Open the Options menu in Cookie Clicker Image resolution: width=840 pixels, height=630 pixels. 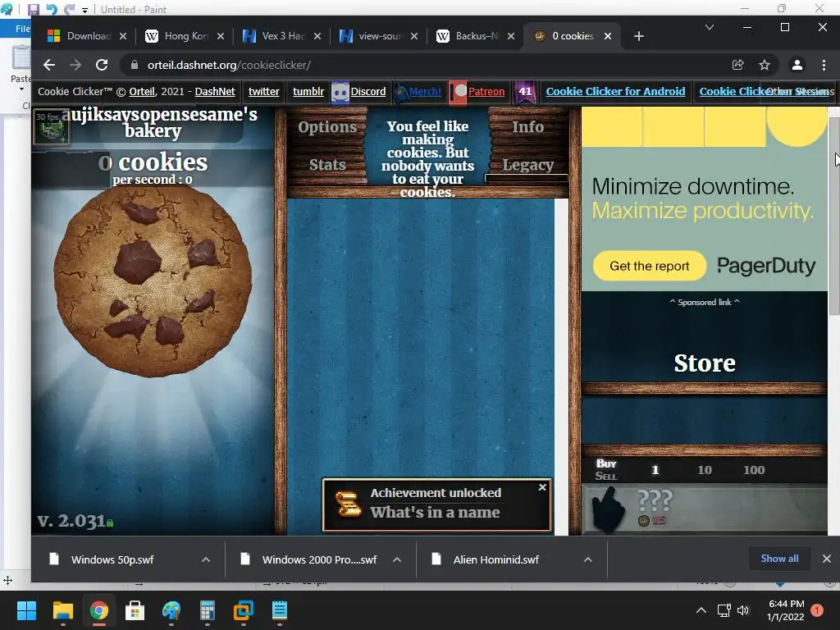coord(327,127)
